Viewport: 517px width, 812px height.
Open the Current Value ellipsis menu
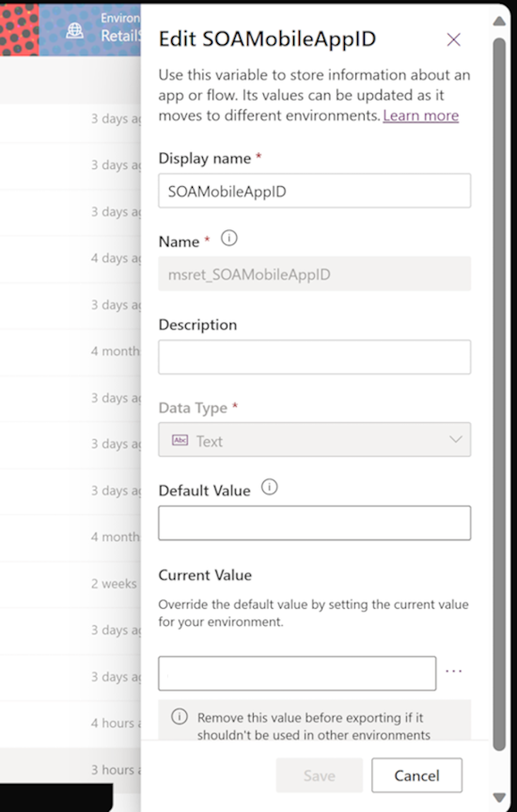coord(454,672)
